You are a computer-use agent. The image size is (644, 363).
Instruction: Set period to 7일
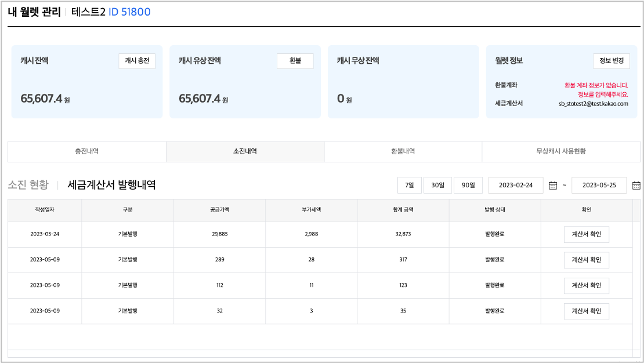coord(410,186)
